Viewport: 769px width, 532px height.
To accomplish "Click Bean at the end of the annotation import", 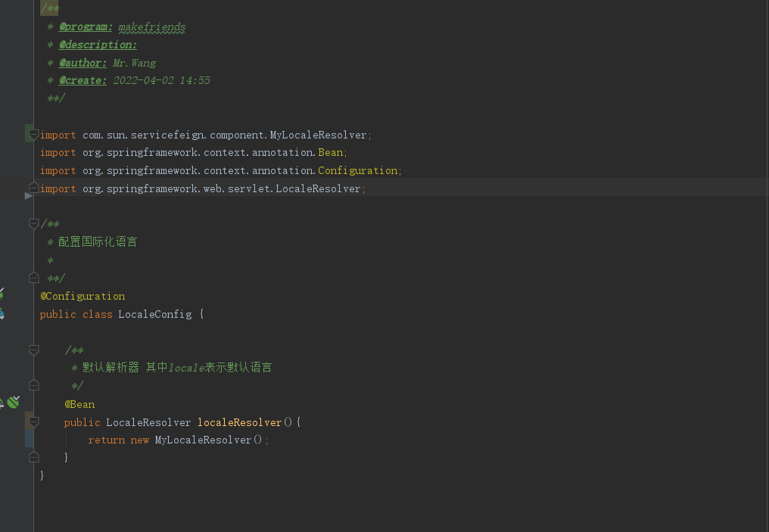I will [x=331, y=153].
